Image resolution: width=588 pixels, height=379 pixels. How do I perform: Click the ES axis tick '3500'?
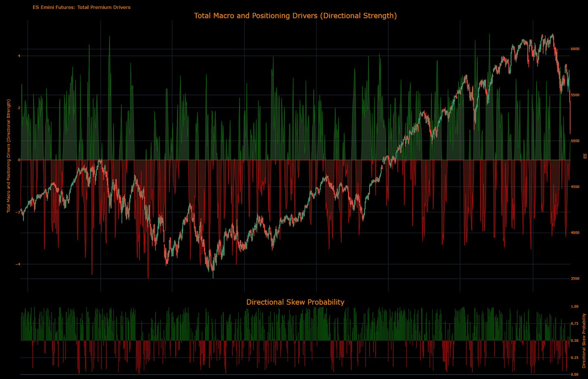[x=575, y=279]
